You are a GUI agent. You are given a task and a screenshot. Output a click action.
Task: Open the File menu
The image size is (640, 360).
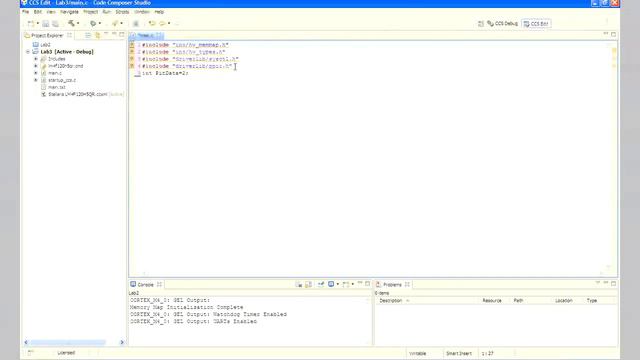(x=25, y=12)
